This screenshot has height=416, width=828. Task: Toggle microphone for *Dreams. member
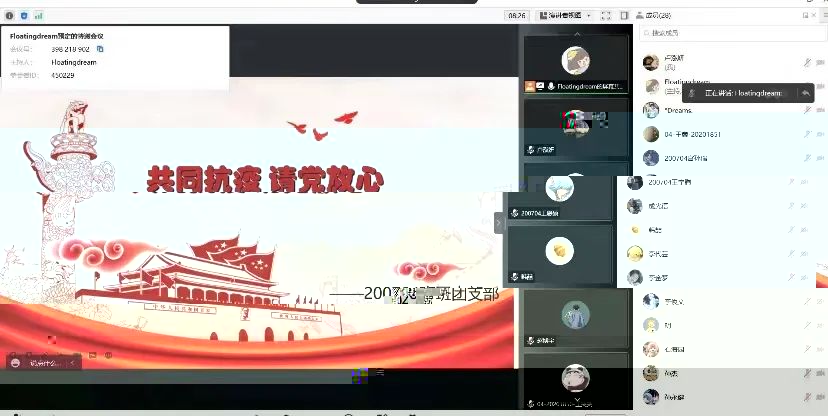pos(807,110)
